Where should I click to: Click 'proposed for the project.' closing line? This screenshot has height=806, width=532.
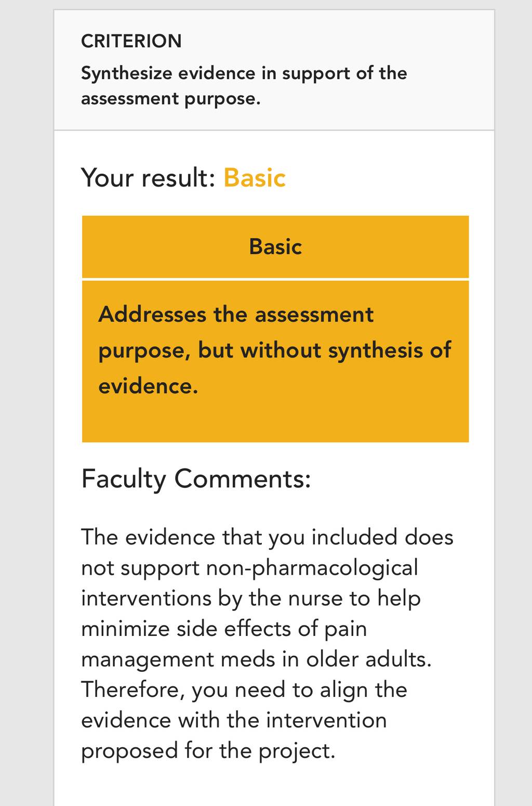click(x=208, y=751)
